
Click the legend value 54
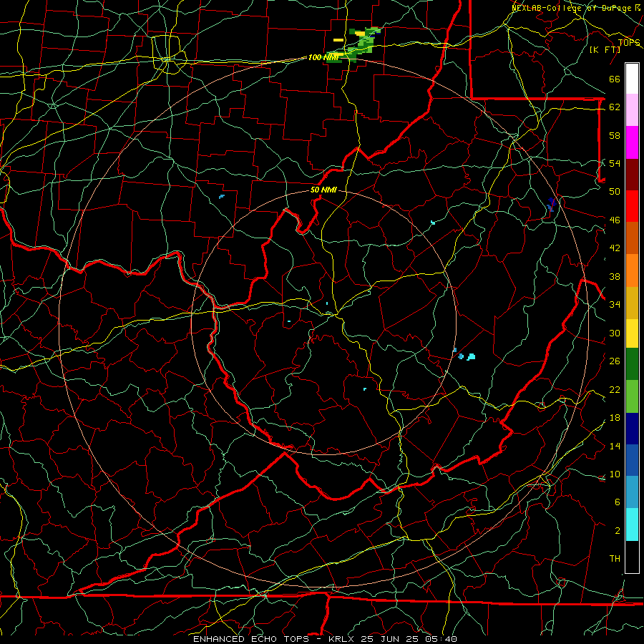615,163
